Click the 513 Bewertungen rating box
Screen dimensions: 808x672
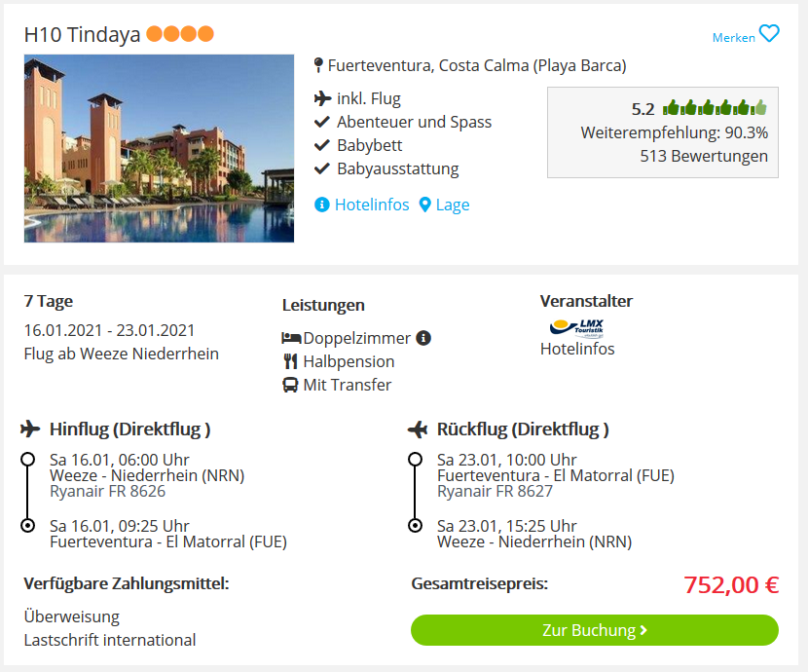(663, 132)
